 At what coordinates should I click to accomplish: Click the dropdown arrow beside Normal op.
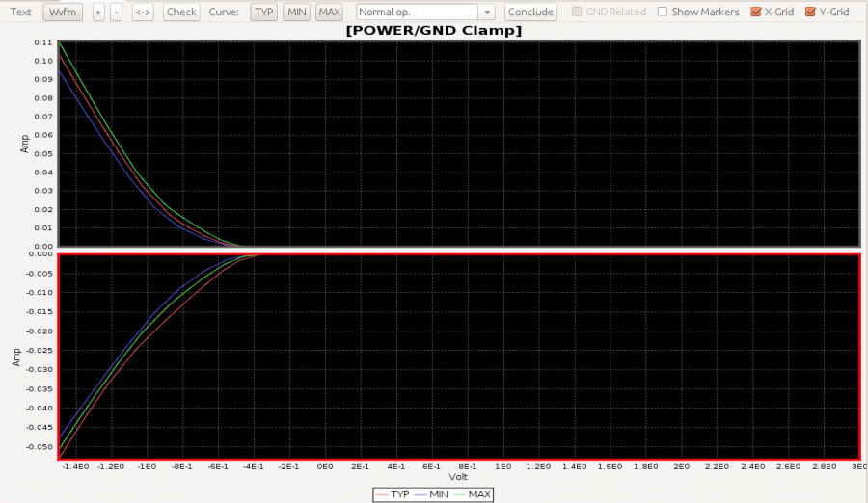point(487,13)
